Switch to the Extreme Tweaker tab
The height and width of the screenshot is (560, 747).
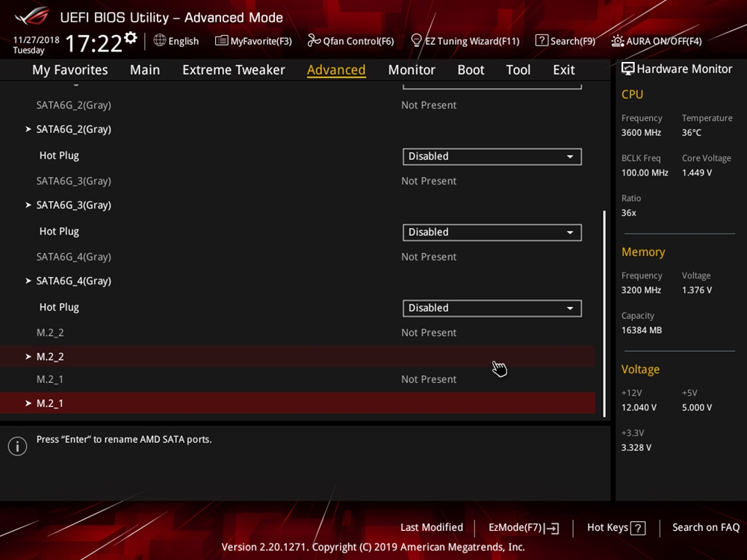point(233,69)
